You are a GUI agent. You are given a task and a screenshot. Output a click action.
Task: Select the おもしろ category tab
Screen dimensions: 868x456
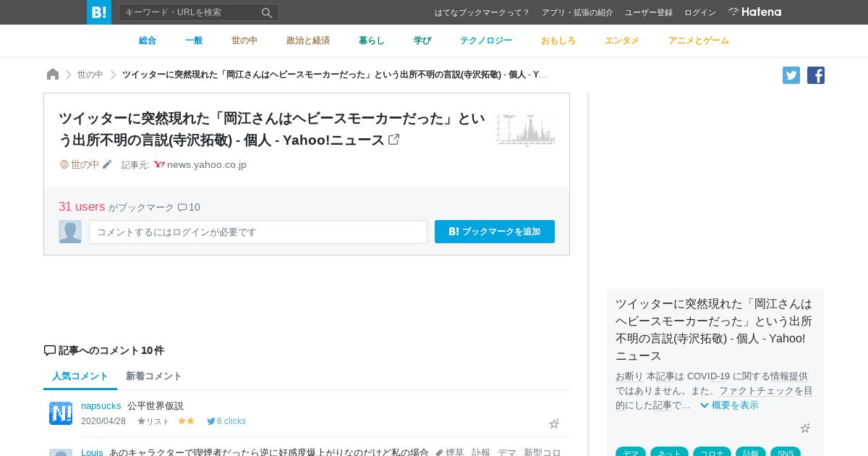click(558, 41)
